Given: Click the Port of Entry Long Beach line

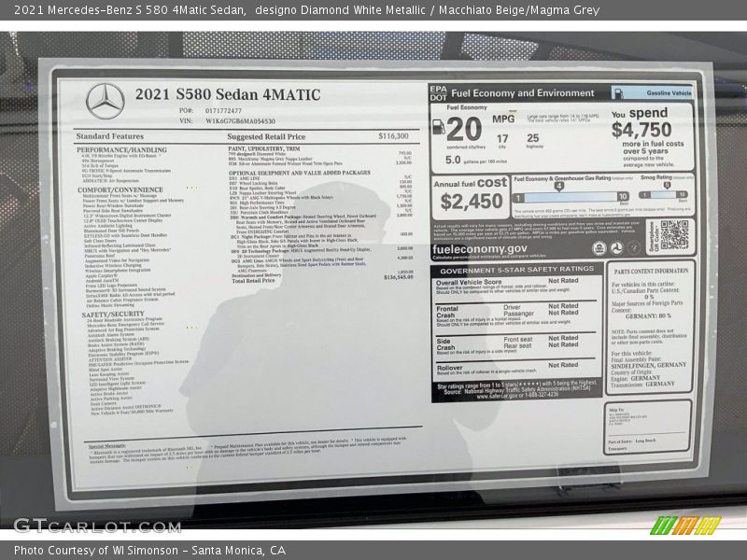Looking at the screenshot, I should (x=632, y=441).
